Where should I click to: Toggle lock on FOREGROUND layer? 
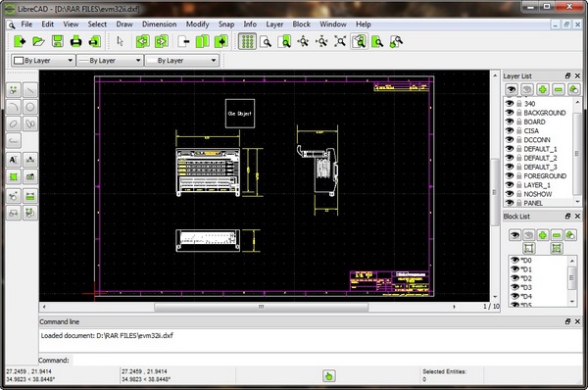pos(519,175)
